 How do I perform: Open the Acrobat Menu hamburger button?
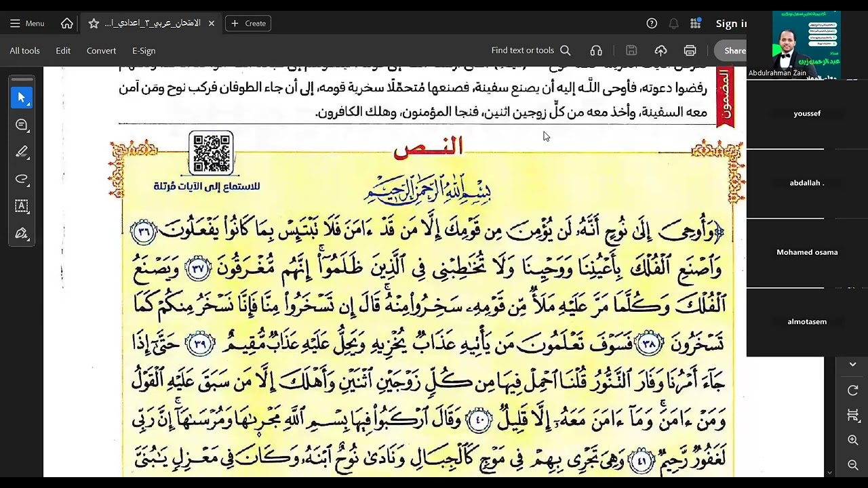tap(26, 23)
